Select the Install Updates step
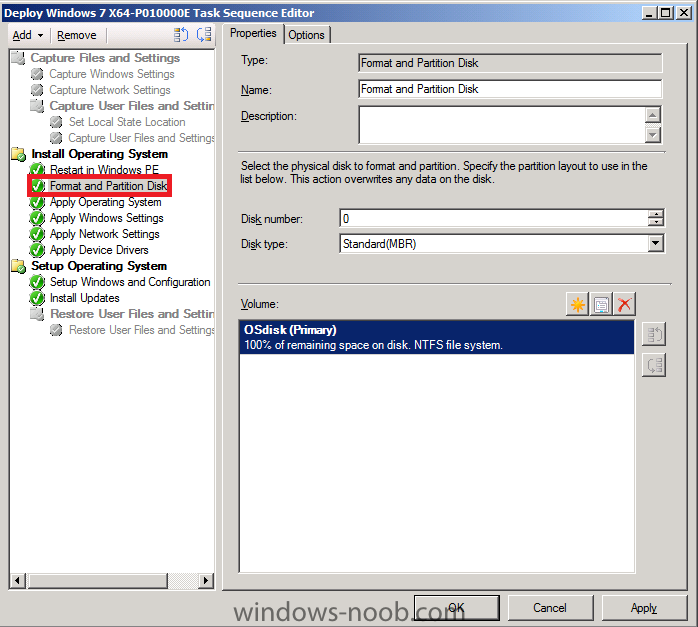698x627 pixels. (x=85, y=298)
